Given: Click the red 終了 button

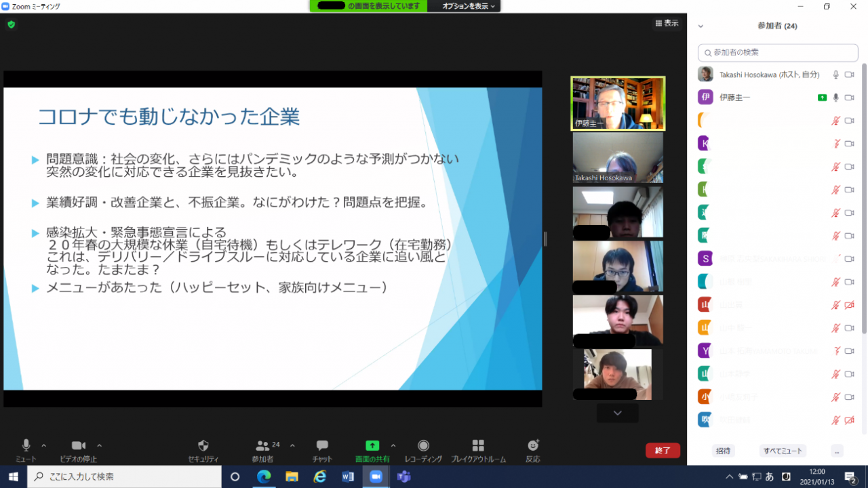Looking at the screenshot, I should [663, 451].
